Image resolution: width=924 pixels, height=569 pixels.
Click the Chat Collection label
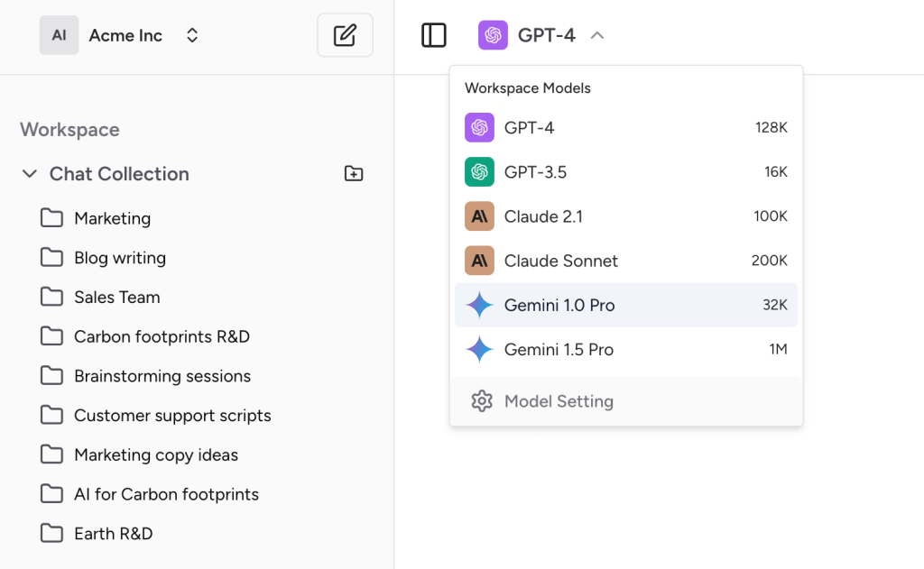coord(119,174)
